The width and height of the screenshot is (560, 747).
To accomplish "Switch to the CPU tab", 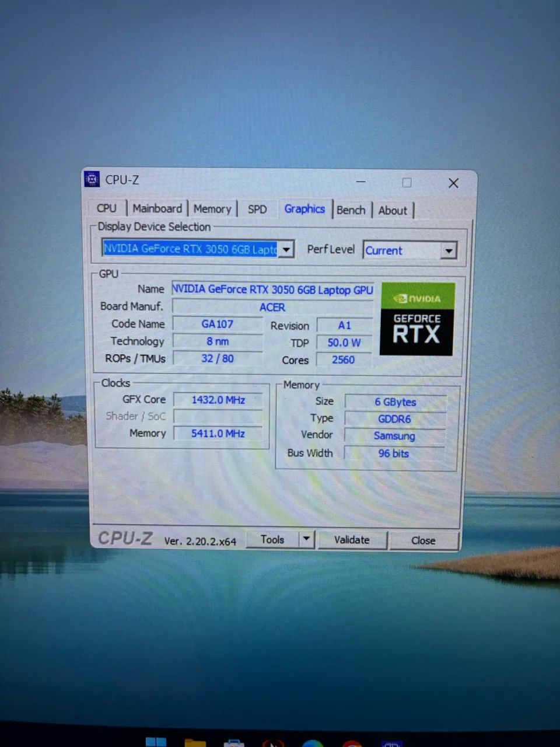I will [x=107, y=208].
